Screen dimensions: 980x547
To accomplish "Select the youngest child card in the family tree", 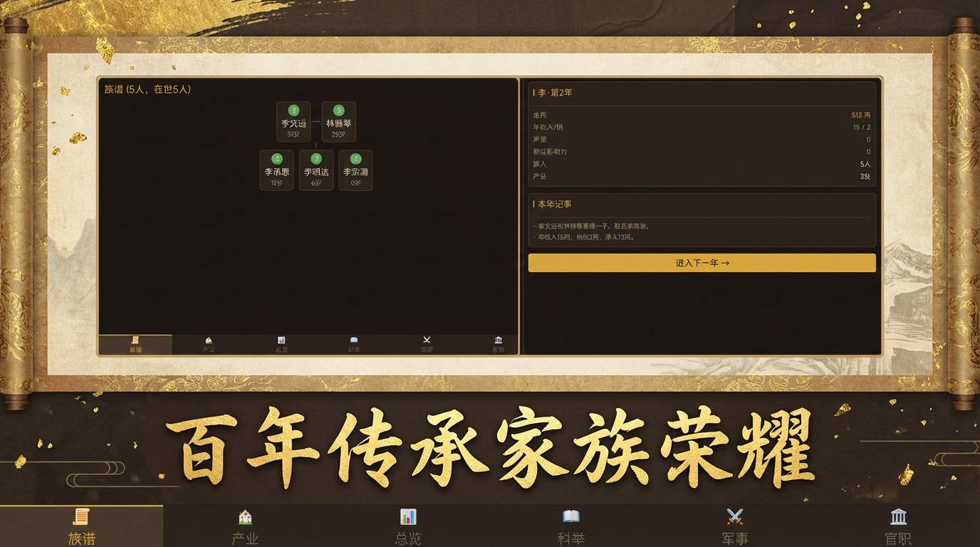I will [355, 170].
